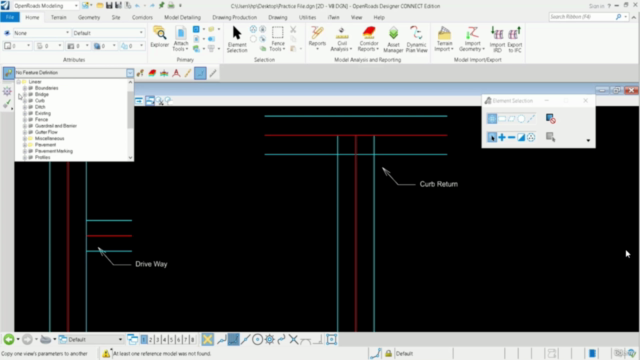Click the Search Ribbon input field
Image resolution: width=640 pixels, height=360 pixels.
tap(582, 17)
